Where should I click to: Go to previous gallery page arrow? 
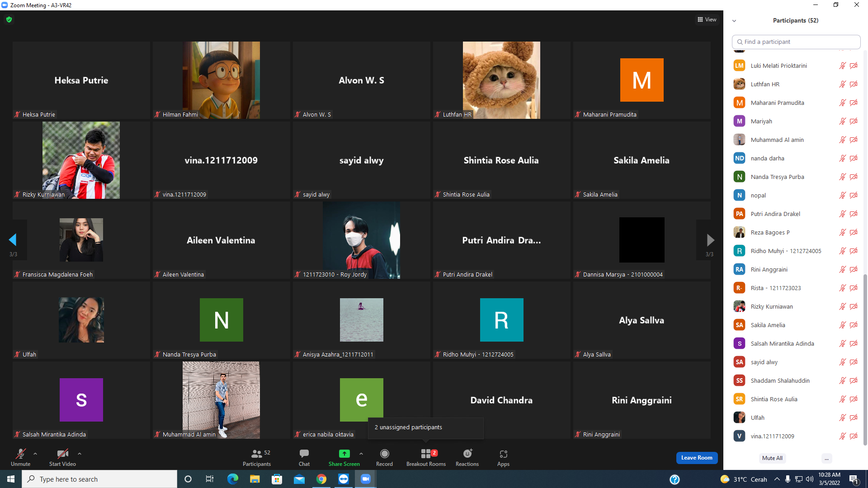pyautogui.click(x=13, y=239)
